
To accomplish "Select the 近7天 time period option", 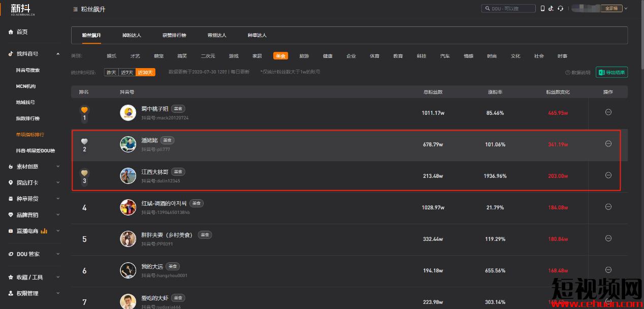I will click(x=127, y=72).
